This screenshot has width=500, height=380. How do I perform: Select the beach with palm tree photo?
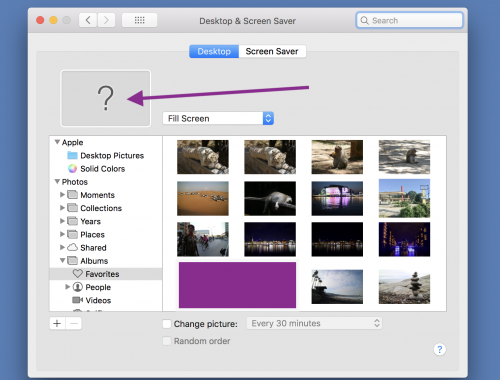tap(337, 287)
